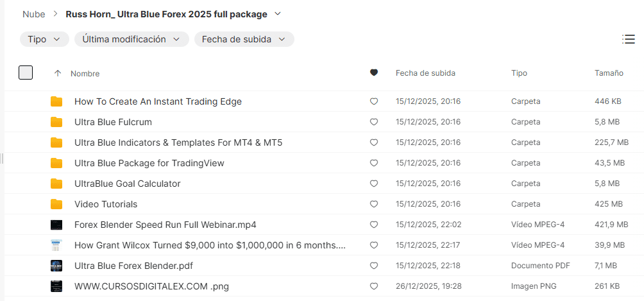Tick the select-all checkbox in header
This screenshot has width=644, height=301.
[26, 73]
